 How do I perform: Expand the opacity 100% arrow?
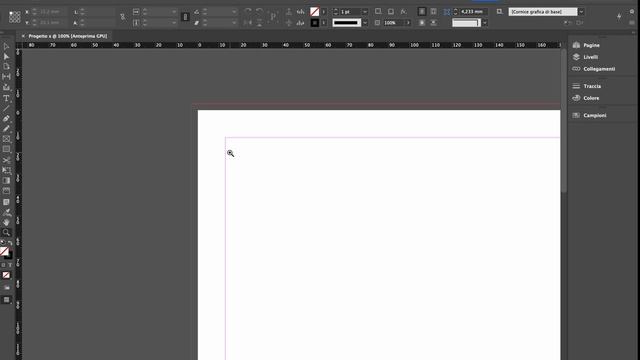(408, 23)
